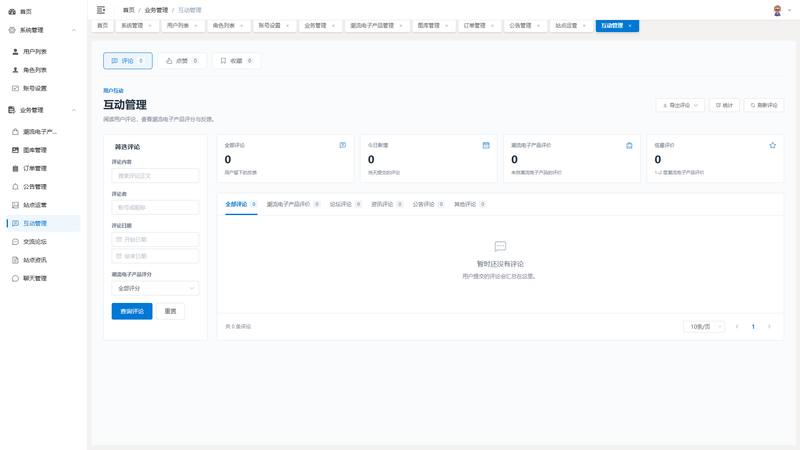Click the product-review card bag icon
This screenshot has height=450, width=800.
point(630,145)
